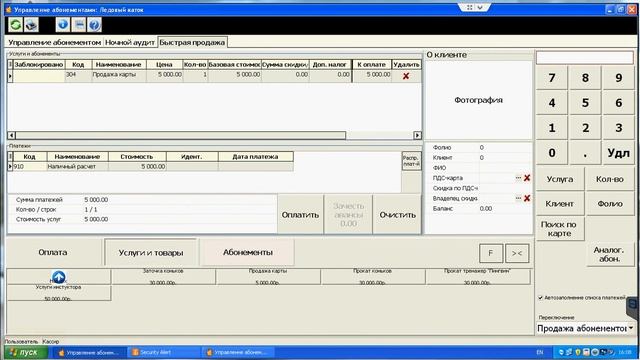
Task: Open ПДС-карта ellipsis browse button
Action: pos(518,178)
